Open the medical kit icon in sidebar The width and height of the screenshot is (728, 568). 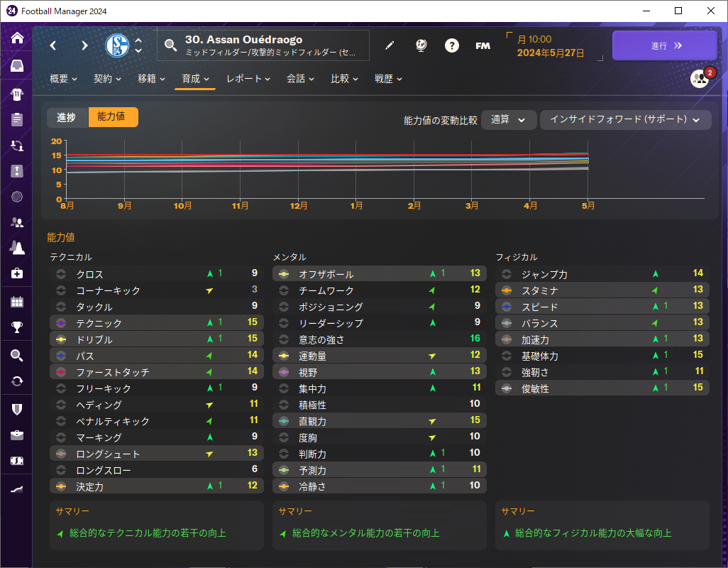pyautogui.click(x=17, y=273)
